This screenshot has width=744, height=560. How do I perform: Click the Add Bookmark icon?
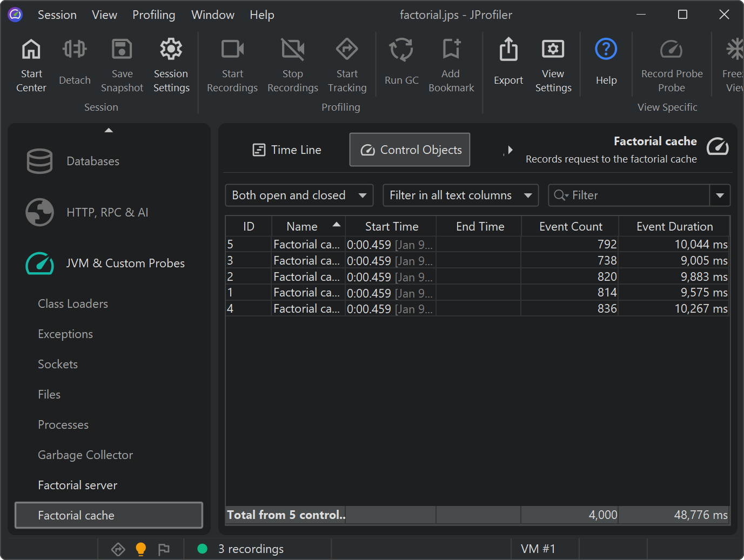[x=451, y=50]
